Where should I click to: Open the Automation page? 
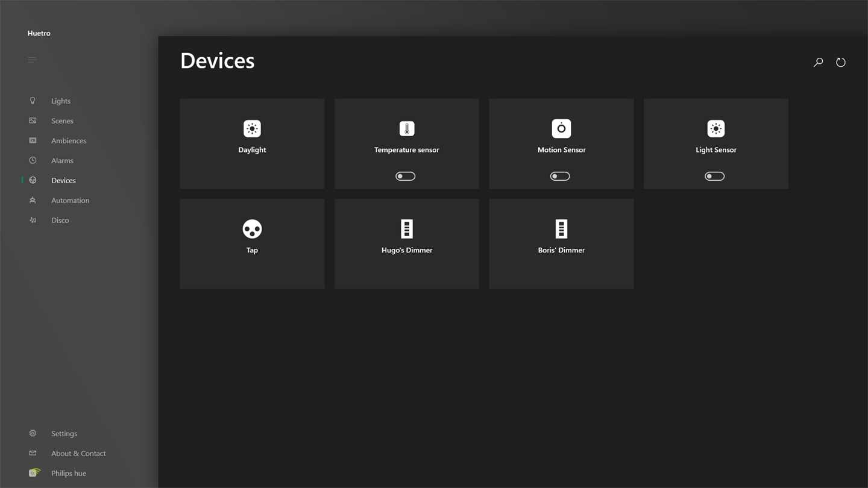70,201
